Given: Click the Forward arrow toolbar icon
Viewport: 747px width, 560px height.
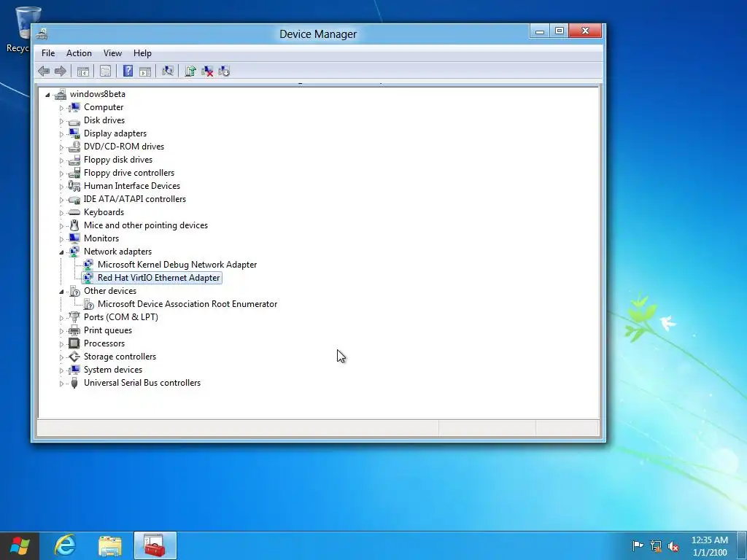Looking at the screenshot, I should [x=61, y=71].
